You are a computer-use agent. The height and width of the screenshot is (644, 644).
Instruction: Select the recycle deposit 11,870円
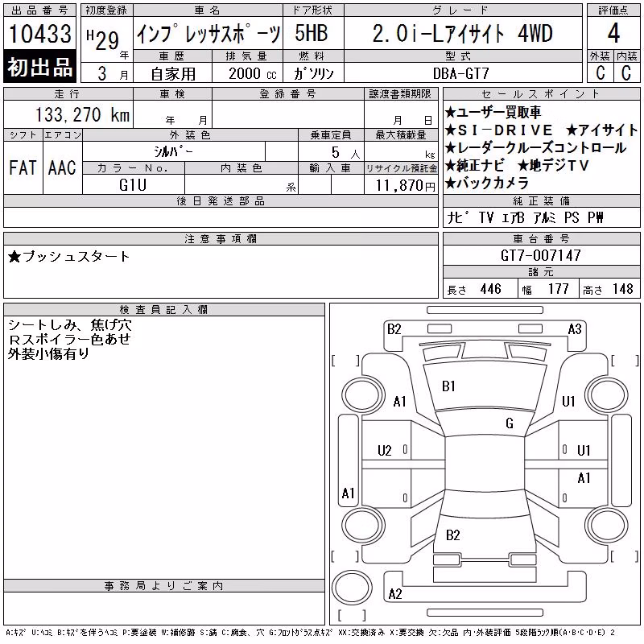tap(405, 186)
